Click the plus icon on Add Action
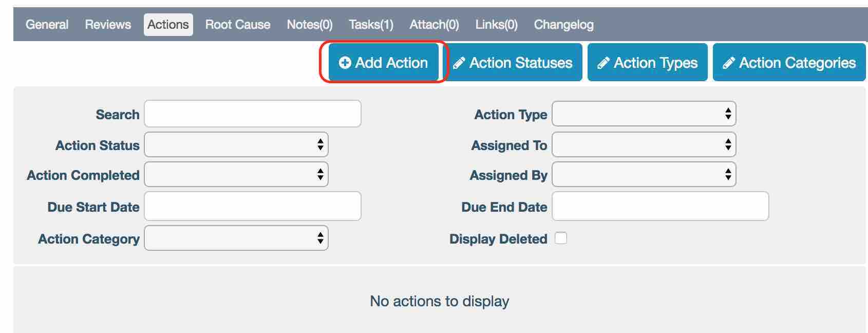This screenshot has height=333, width=868. point(345,63)
